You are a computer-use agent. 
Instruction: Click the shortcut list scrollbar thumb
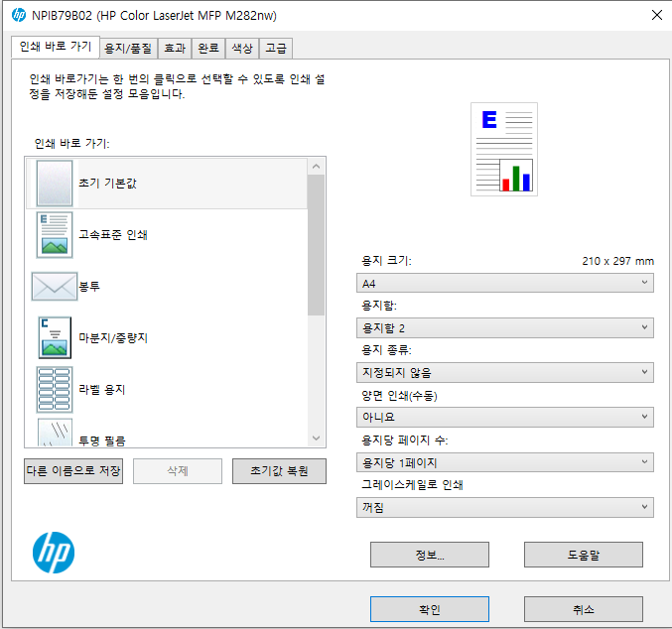317,245
